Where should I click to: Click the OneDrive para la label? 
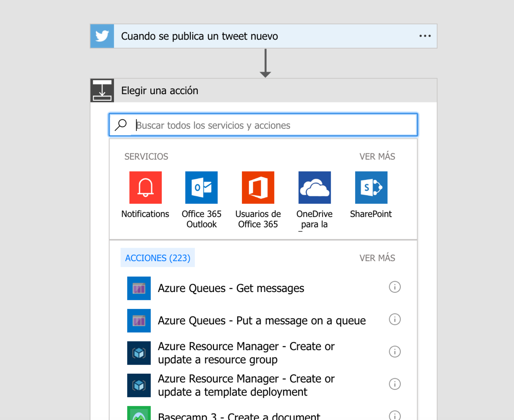point(315,219)
